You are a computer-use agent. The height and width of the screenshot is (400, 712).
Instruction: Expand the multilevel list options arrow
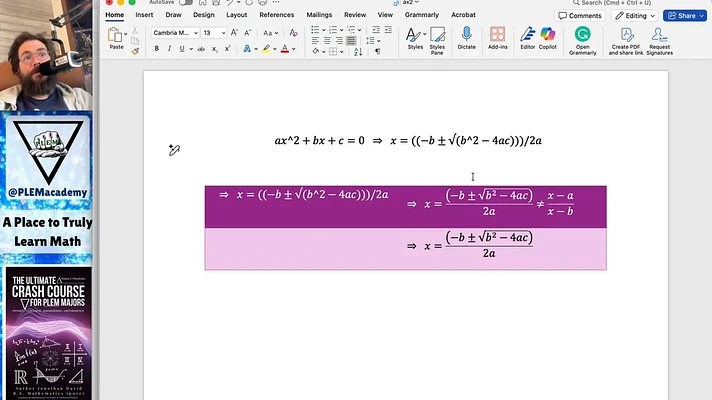point(359,30)
